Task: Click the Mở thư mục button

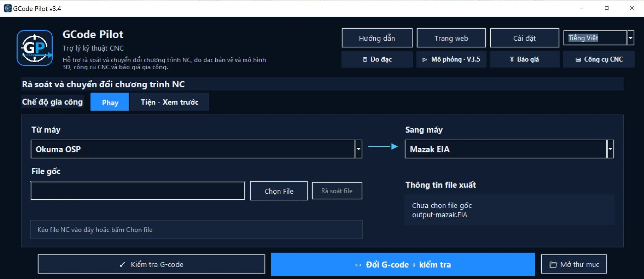Action: tap(574, 264)
